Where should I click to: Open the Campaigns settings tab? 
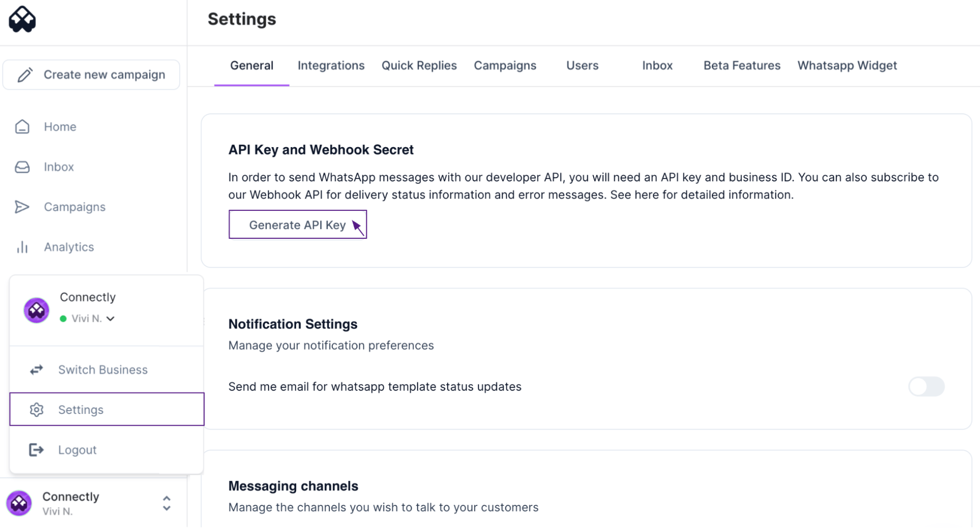click(505, 66)
